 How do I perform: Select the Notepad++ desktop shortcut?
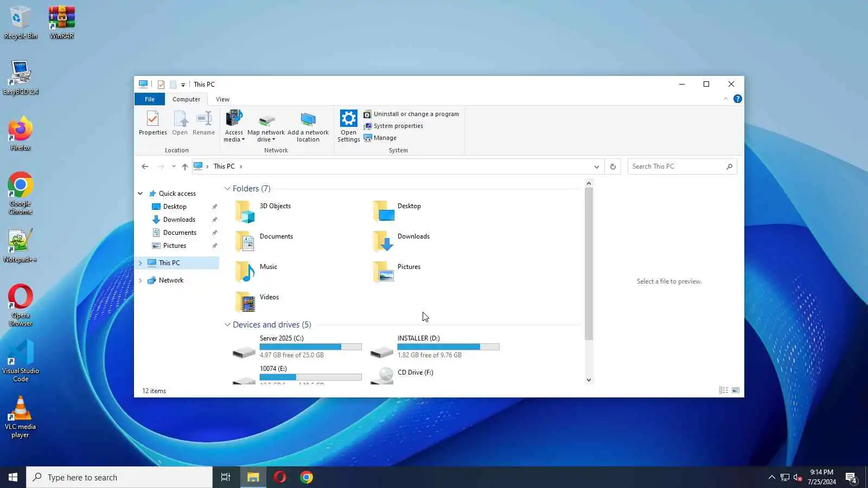click(21, 246)
